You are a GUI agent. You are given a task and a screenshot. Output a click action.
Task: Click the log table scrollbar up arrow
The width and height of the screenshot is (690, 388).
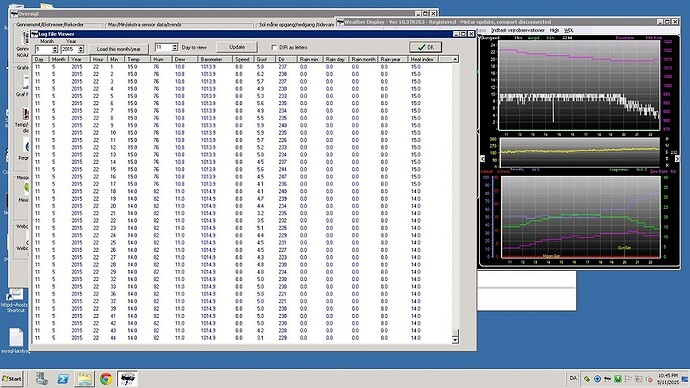455,59
